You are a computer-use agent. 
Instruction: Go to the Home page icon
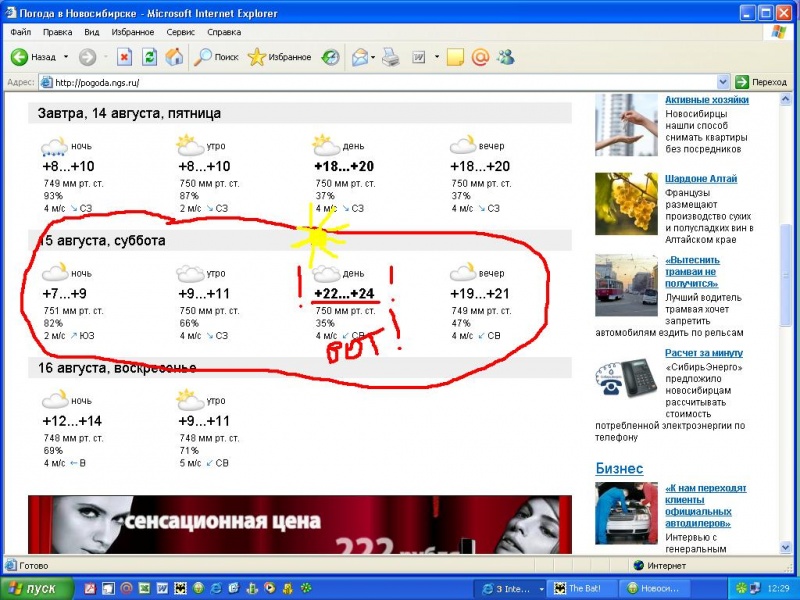tap(173, 57)
